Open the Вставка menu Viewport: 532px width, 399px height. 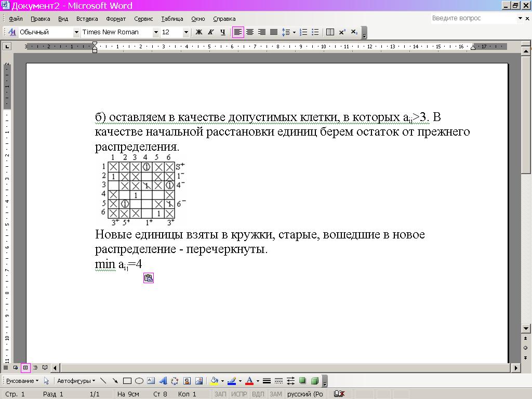click(x=87, y=19)
